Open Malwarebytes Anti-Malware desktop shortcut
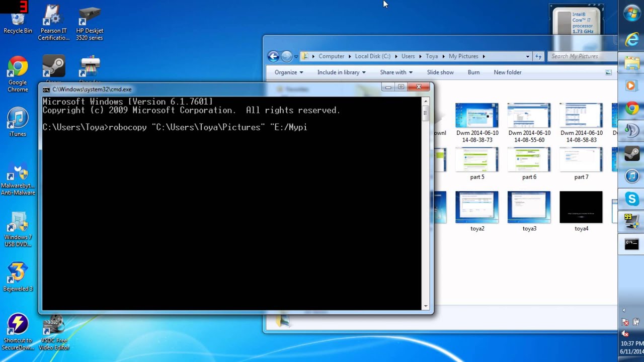Image resolution: width=644 pixels, height=362 pixels. click(18, 178)
